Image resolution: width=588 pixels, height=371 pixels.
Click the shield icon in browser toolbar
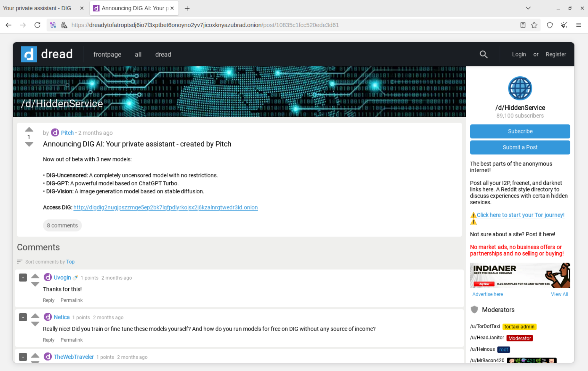point(550,25)
